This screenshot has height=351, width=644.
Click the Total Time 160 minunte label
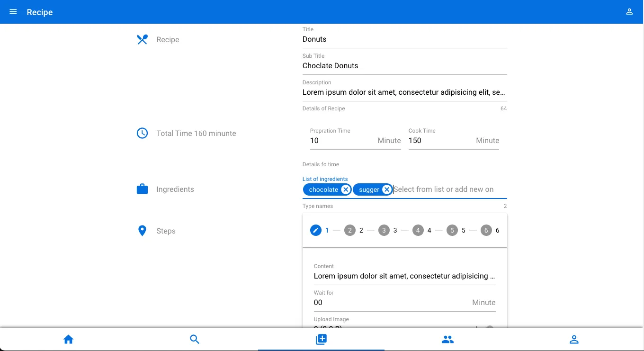(196, 134)
